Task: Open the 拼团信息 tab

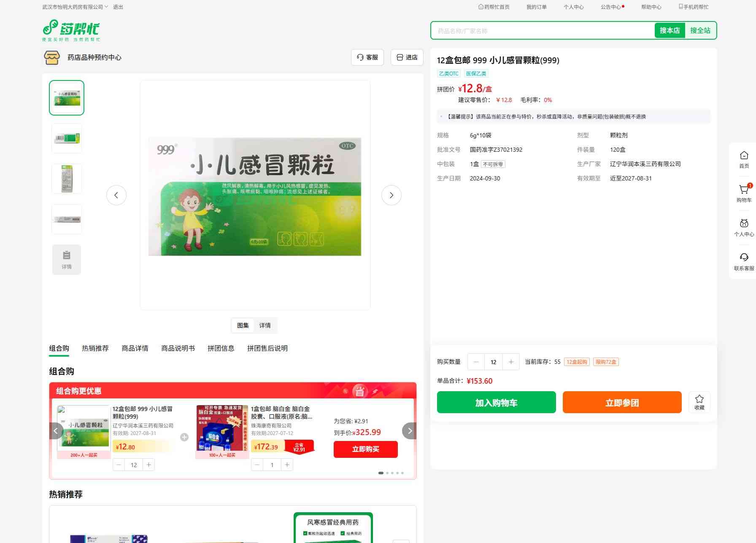Action: (x=221, y=348)
